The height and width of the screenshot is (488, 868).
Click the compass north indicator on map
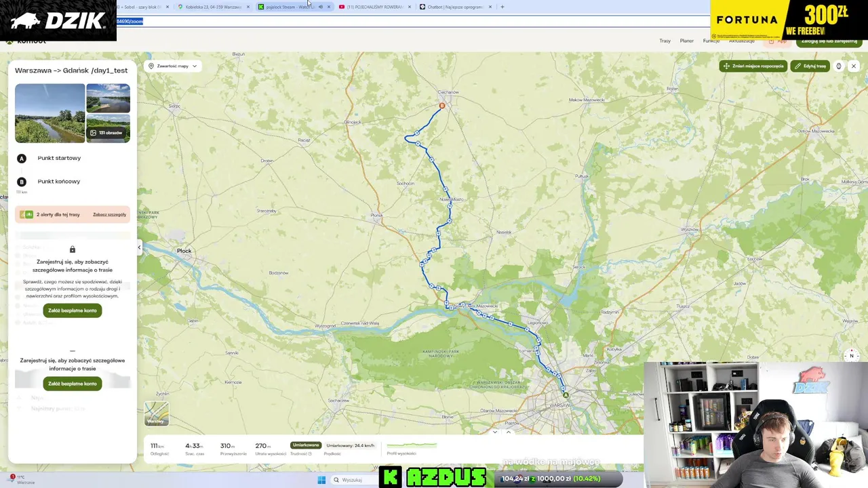(x=852, y=356)
